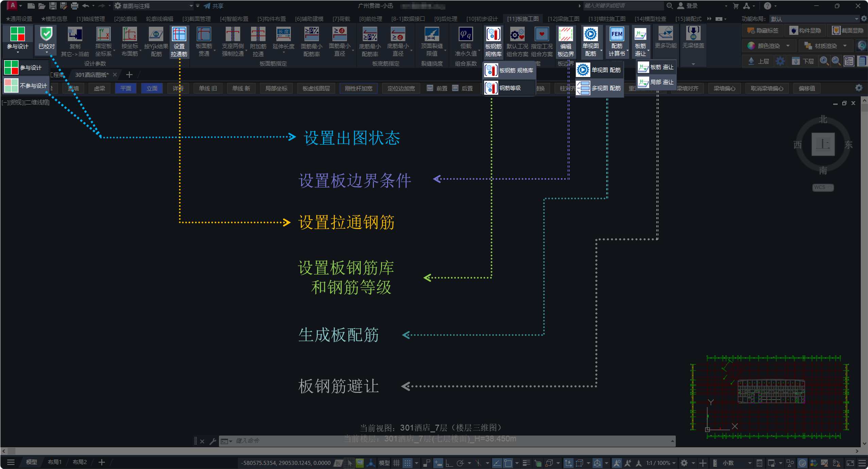Click 板筋避让 ribbon icon
The width and height of the screenshot is (868, 469).
[x=640, y=34]
